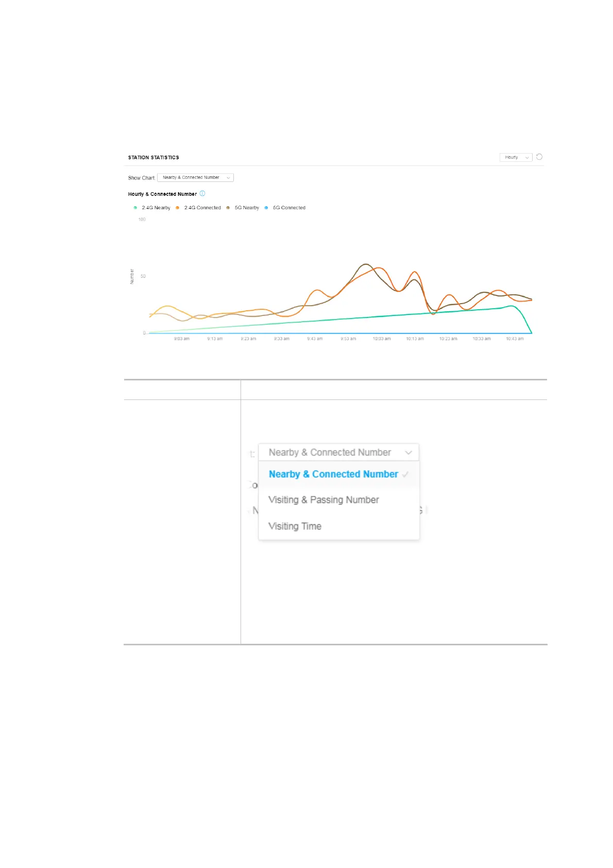This screenshot has height=868, width=613.
Task: Click the 9:33 am label on time axis
Action: (x=282, y=339)
